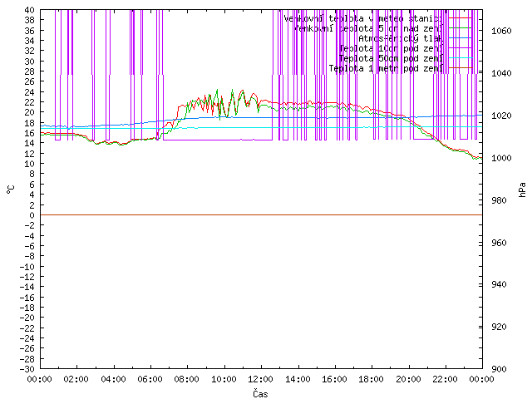Viewport: 532px width, 399px height.
Task: Click the 'Teplota 50cm pod zemí' legend label
Action: [x=391, y=58]
